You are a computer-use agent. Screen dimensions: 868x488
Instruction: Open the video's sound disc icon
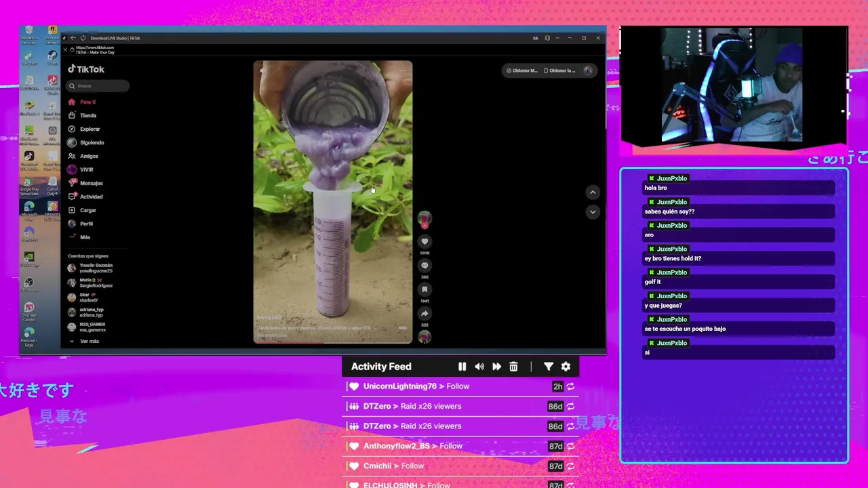click(x=425, y=337)
